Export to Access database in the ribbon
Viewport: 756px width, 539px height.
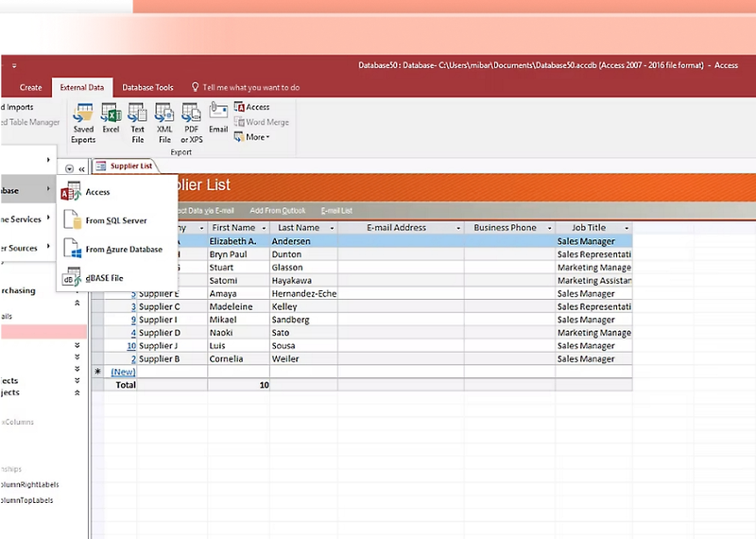coord(251,107)
